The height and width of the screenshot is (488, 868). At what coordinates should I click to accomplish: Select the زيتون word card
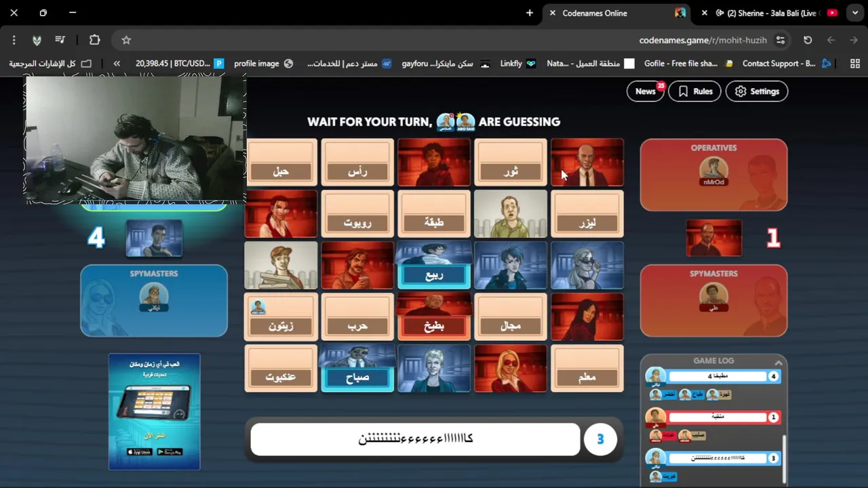(281, 317)
